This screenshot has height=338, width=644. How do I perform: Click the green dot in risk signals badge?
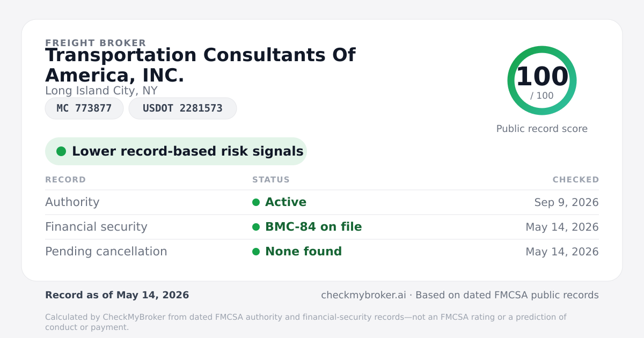[61, 151]
